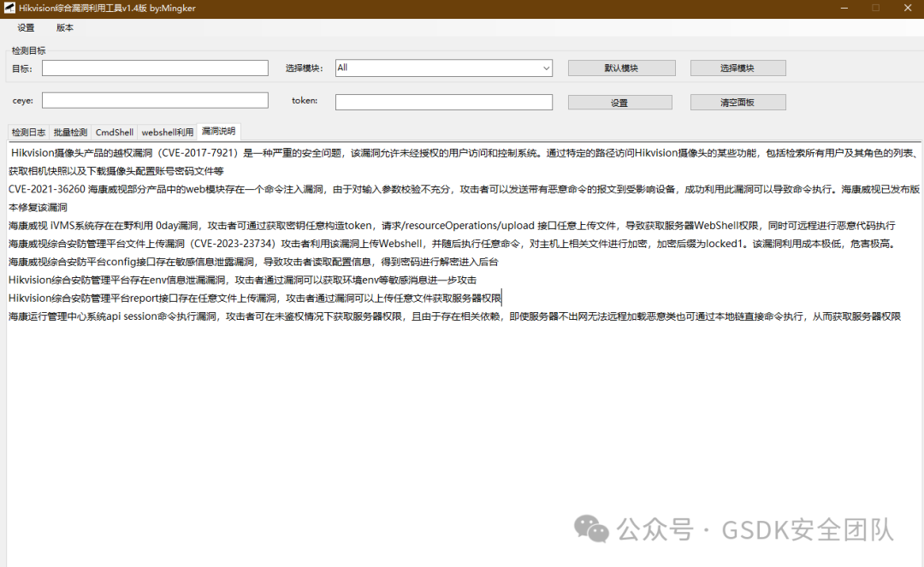
Task: Minimize the Hikvision tool window
Action: click(x=844, y=9)
